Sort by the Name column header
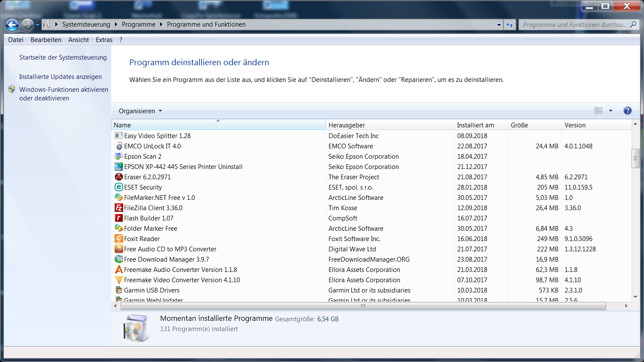Image resolution: width=644 pixels, height=362 pixels. [219, 125]
